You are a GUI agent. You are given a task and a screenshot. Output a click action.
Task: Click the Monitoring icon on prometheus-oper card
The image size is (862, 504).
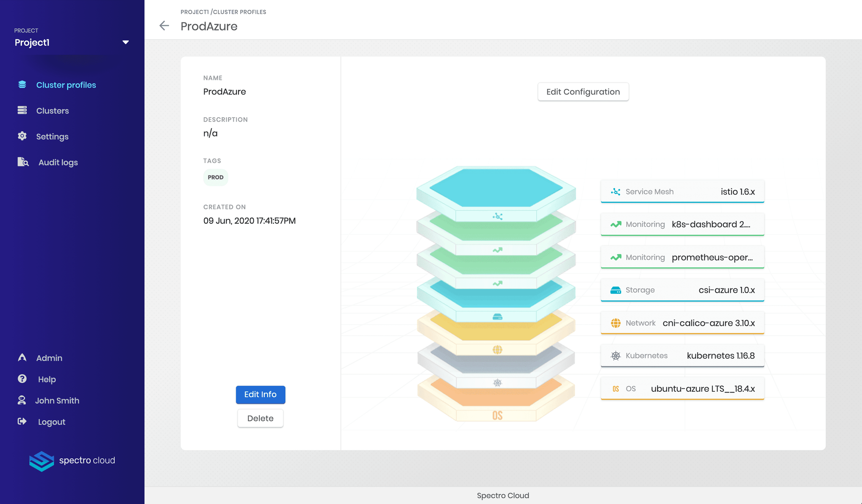(616, 258)
